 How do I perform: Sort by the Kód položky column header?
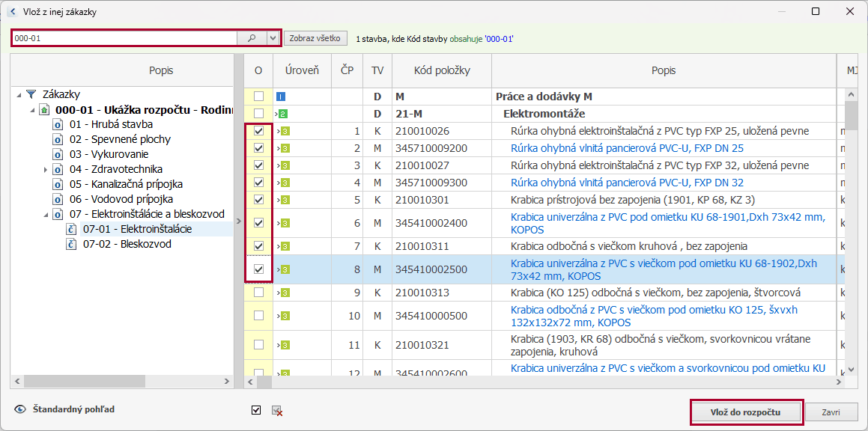click(x=442, y=70)
